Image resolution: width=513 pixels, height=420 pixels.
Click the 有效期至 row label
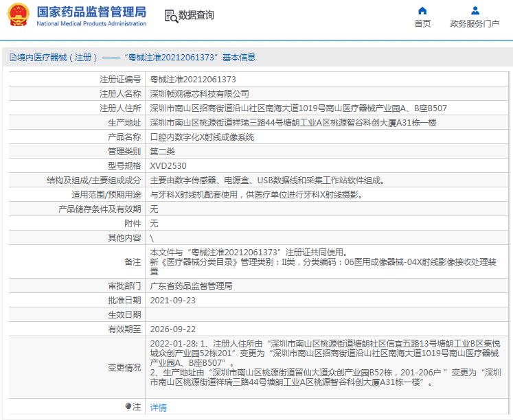point(124,329)
